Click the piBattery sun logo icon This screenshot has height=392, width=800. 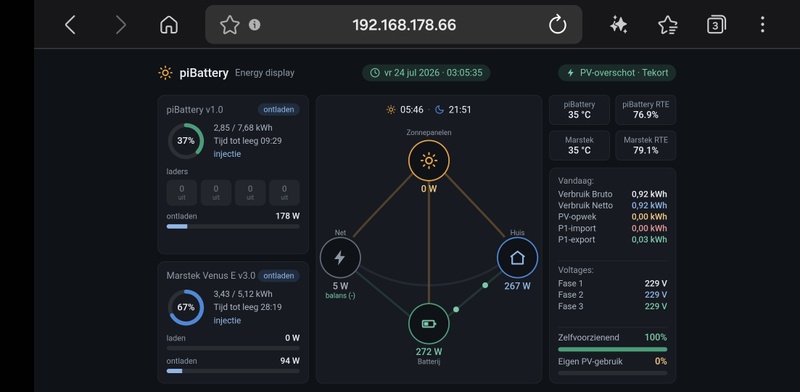[x=165, y=73]
